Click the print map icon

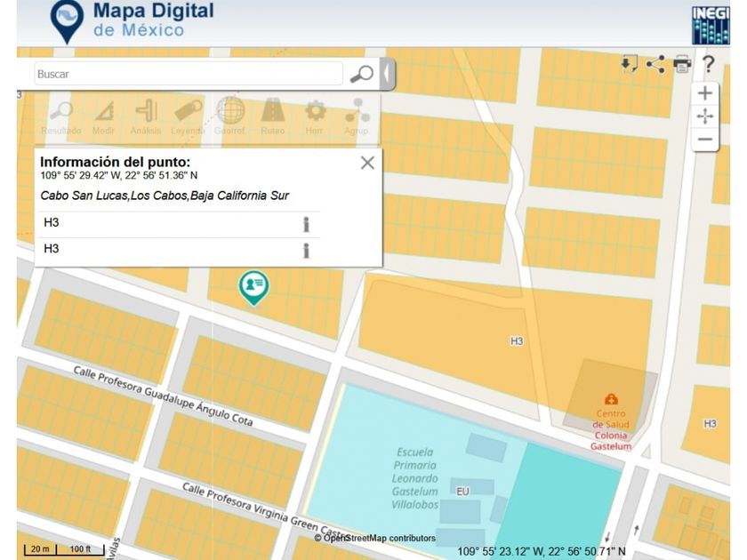(682, 64)
